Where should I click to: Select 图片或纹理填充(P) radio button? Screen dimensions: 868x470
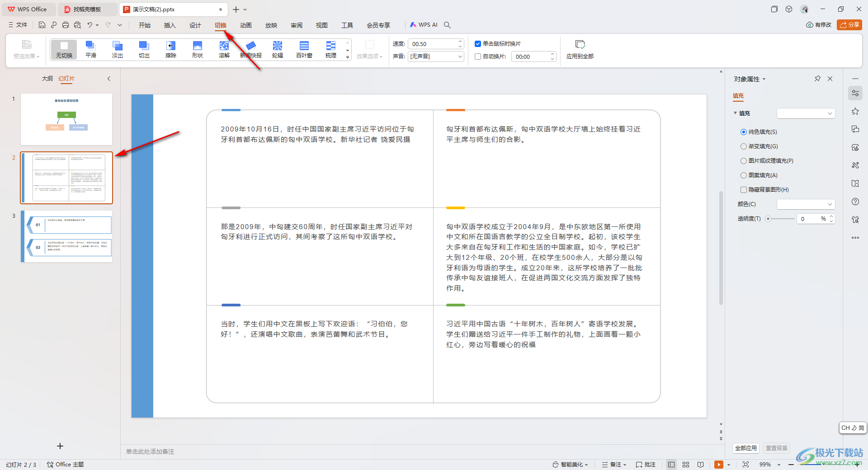point(744,161)
